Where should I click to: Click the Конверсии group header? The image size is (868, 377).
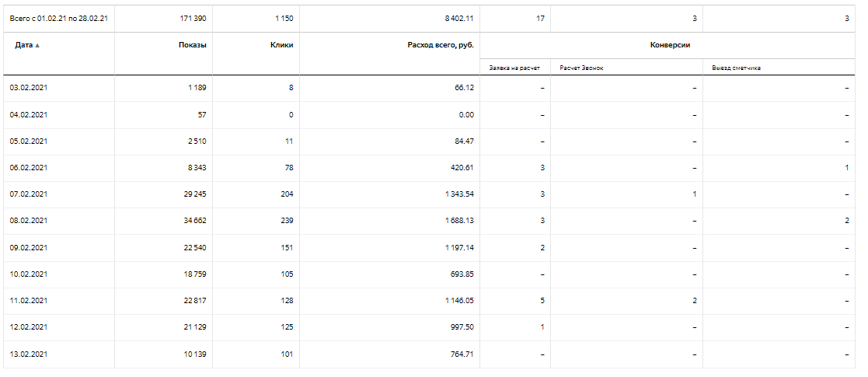pyautogui.click(x=670, y=45)
